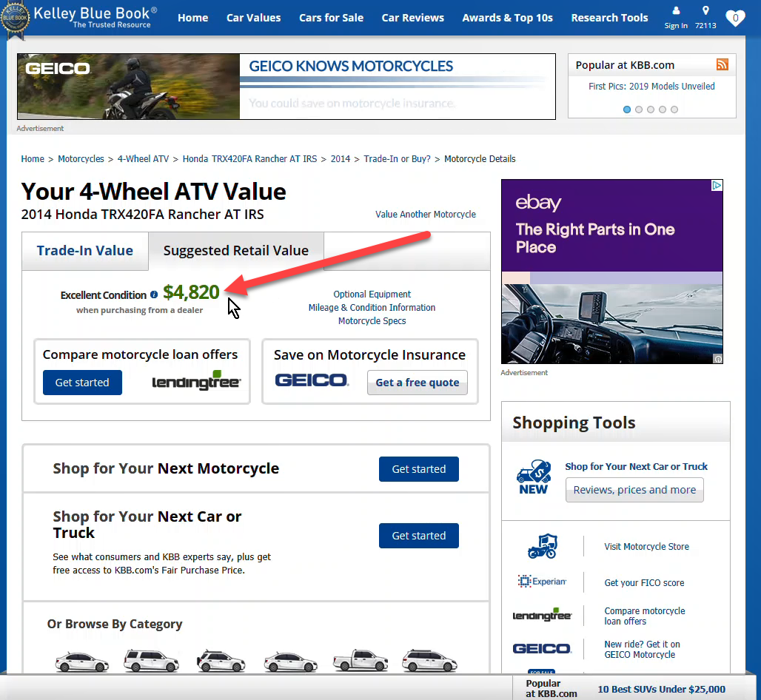Open the saved items heart icon

coord(735,18)
